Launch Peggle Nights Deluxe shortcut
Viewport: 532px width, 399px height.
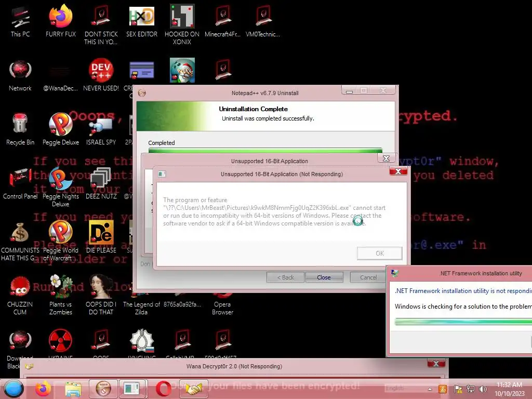tap(61, 187)
